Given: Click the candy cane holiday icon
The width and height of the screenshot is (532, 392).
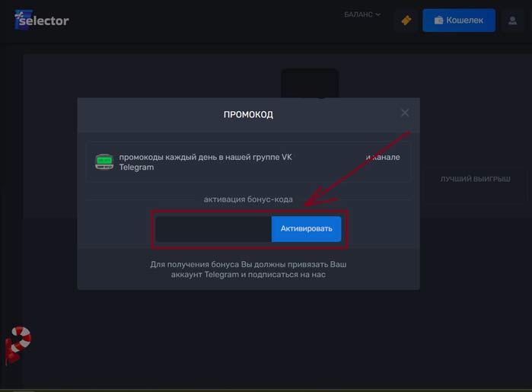Looking at the screenshot, I should click(18, 344).
